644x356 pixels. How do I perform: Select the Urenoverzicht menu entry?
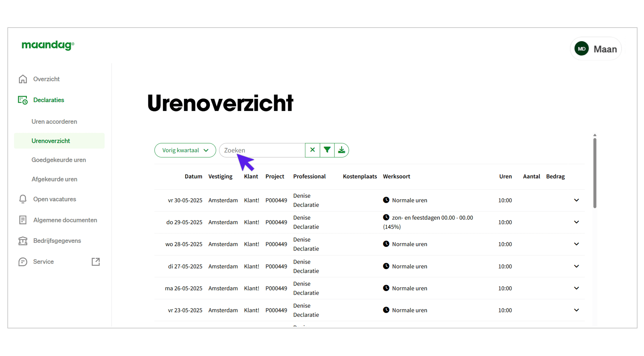pyautogui.click(x=51, y=140)
